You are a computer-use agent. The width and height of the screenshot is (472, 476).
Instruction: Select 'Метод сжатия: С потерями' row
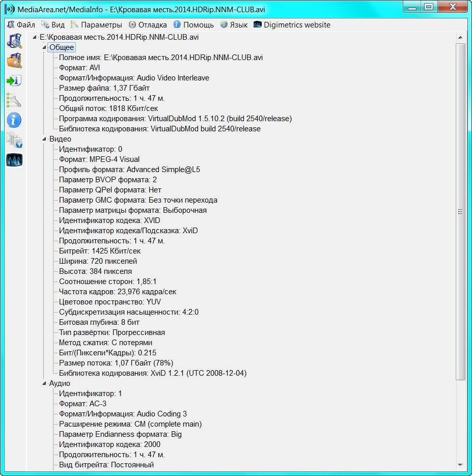click(x=105, y=343)
